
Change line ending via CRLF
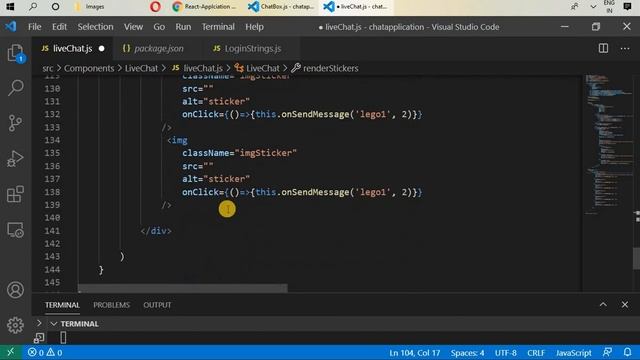click(536, 353)
